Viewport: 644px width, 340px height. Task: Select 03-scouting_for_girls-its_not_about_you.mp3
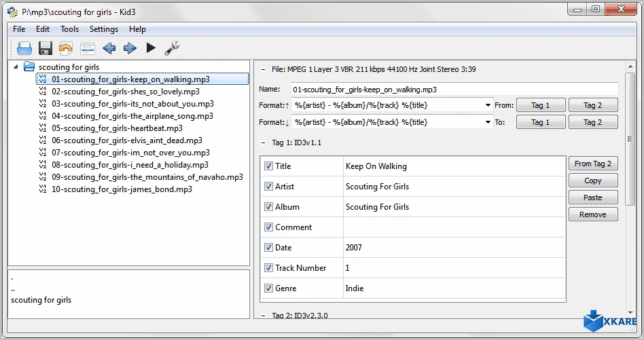point(132,104)
